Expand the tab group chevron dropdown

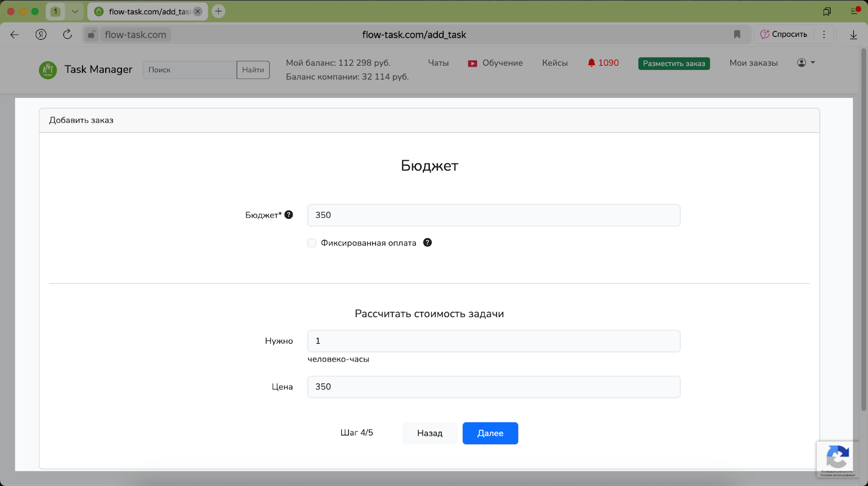(x=75, y=11)
